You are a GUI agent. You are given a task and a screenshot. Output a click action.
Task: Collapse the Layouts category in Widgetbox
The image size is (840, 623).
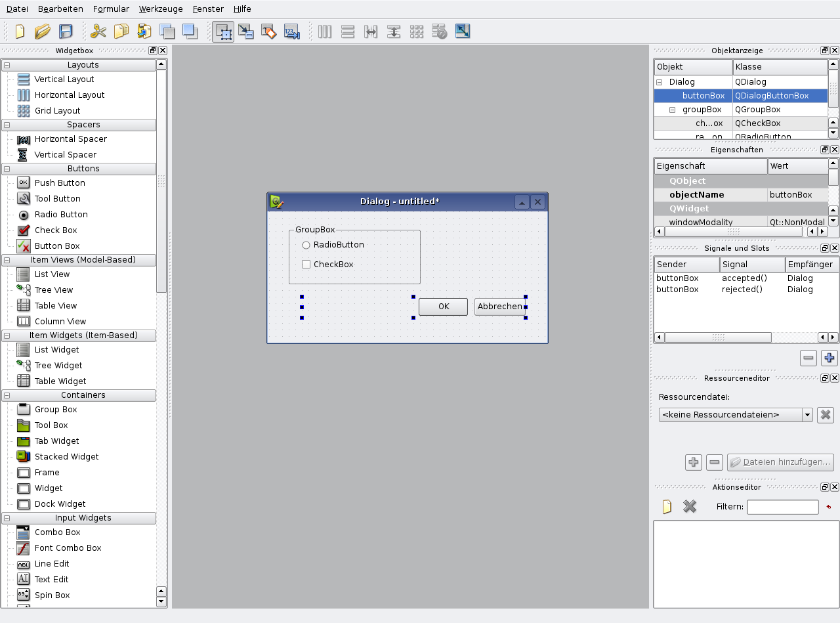(7, 65)
